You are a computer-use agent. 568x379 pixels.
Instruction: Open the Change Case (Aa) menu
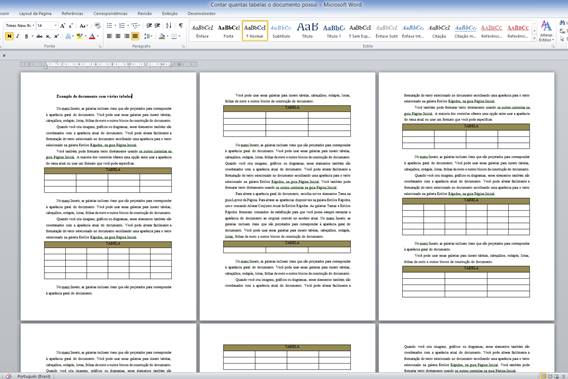83,26
